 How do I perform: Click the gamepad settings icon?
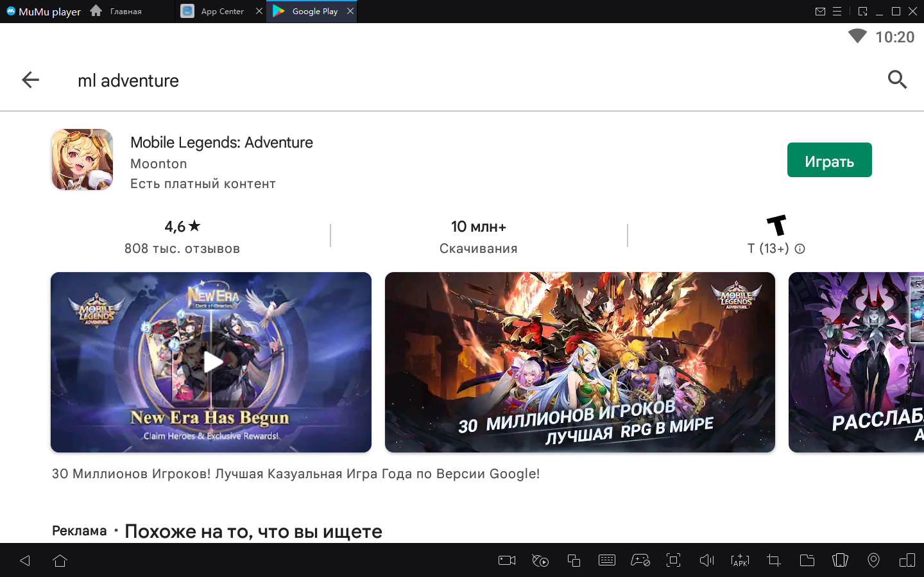click(640, 560)
